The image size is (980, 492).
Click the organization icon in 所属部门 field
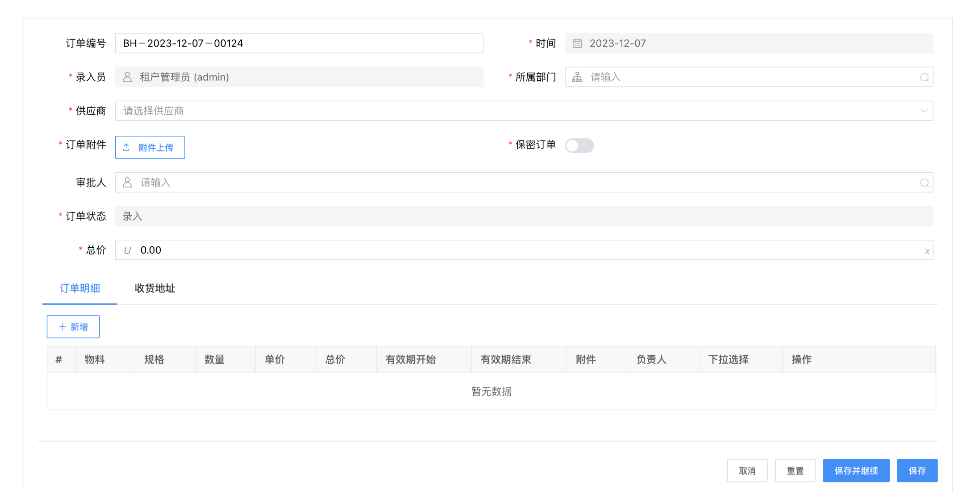[577, 77]
